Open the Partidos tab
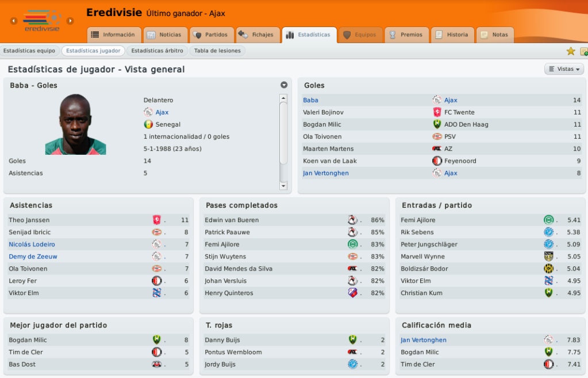The width and height of the screenshot is (588, 378). coord(212,35)
